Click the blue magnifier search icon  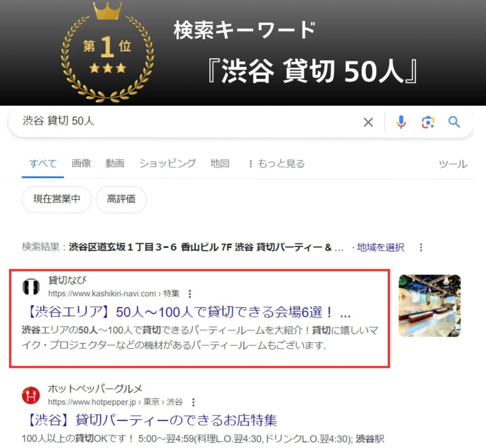pyautogui.click(x=454, y=122)
